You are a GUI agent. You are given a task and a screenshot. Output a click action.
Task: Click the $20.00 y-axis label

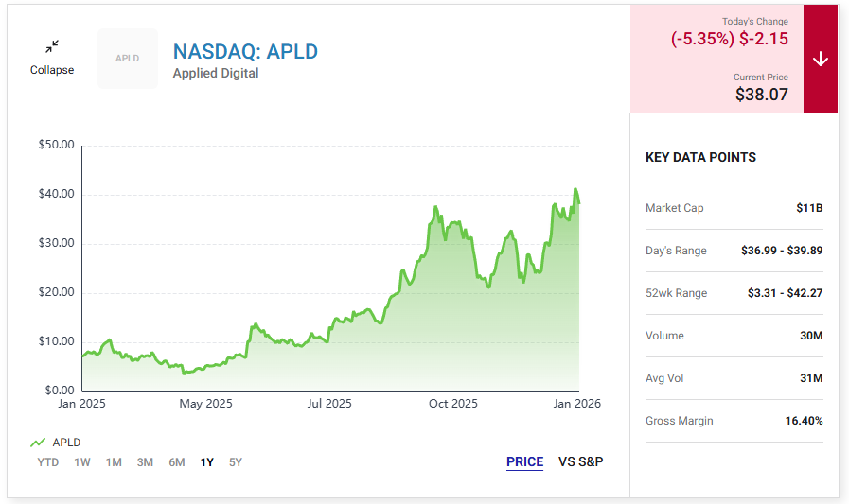[56, 292]
